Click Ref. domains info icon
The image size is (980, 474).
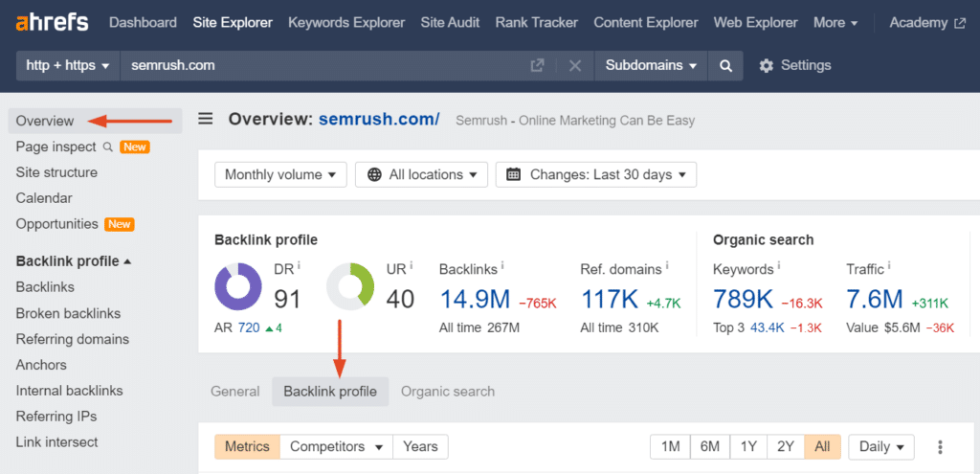tap(667, 266)
